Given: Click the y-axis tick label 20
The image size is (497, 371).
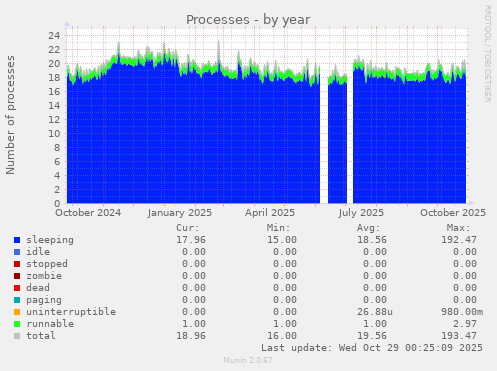Looking at the screenshot, I should [x=54, y=63].
